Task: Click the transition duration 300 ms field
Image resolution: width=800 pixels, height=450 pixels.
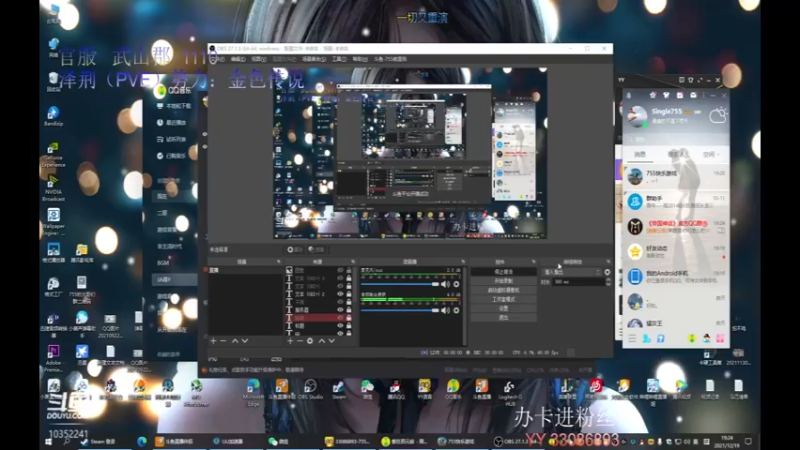Action: point(578,282)
